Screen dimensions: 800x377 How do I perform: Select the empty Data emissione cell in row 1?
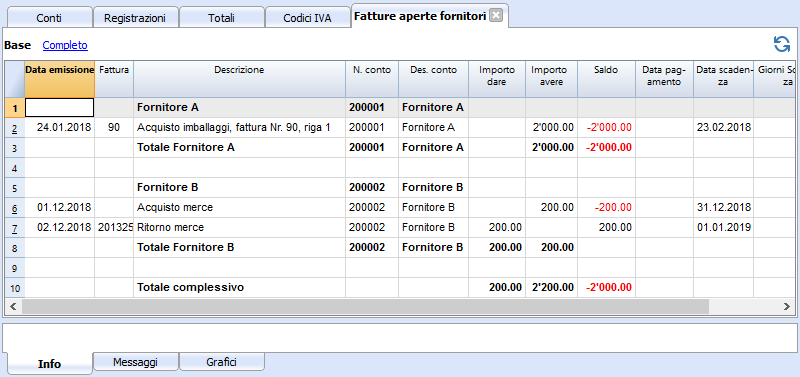pos(60,108)
